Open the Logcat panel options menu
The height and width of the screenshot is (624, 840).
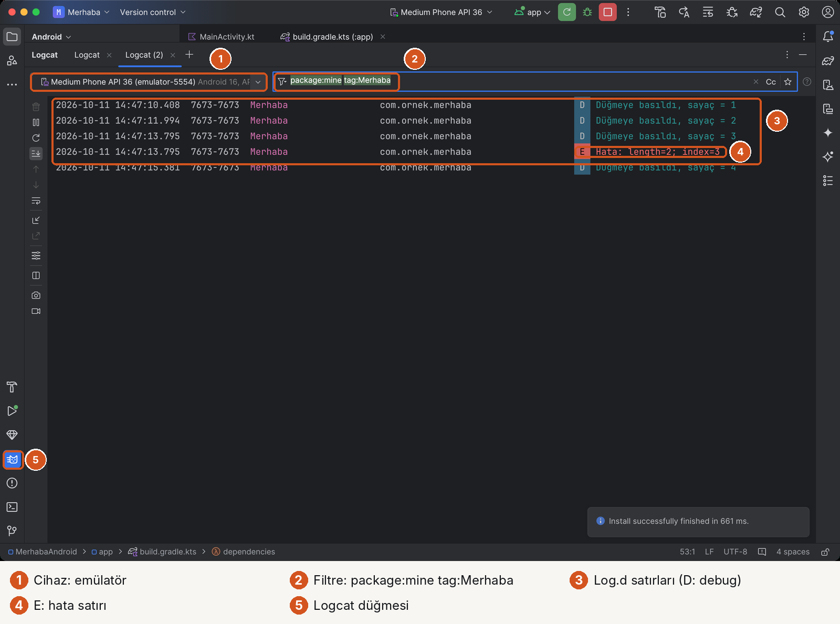(787, 55)
